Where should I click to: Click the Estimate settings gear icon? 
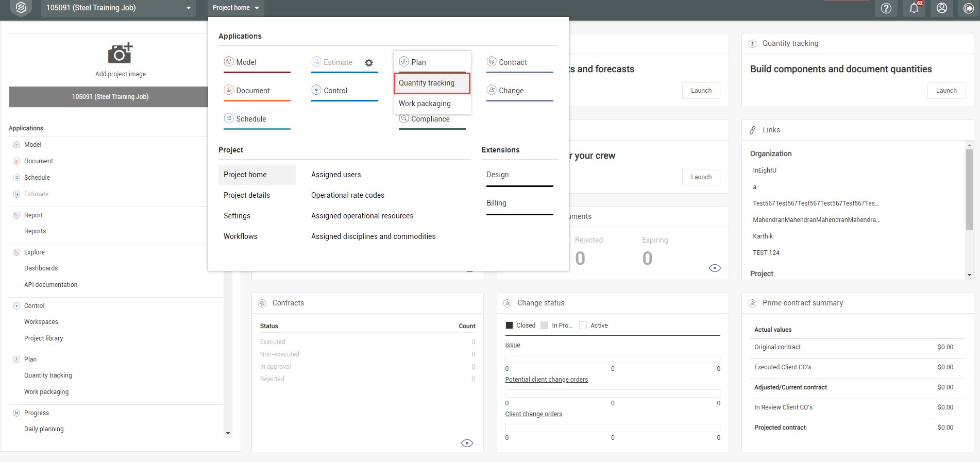(369, 63)
